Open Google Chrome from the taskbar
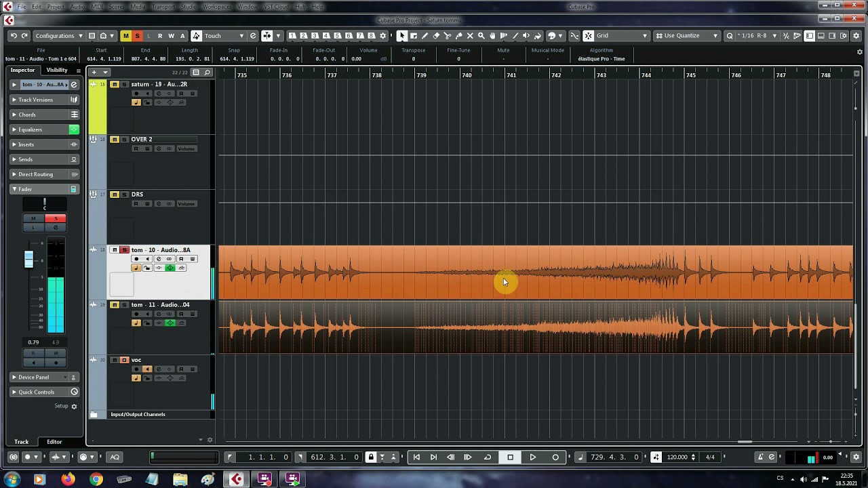This screenshot has height=488, width=868. coord(96,479)
